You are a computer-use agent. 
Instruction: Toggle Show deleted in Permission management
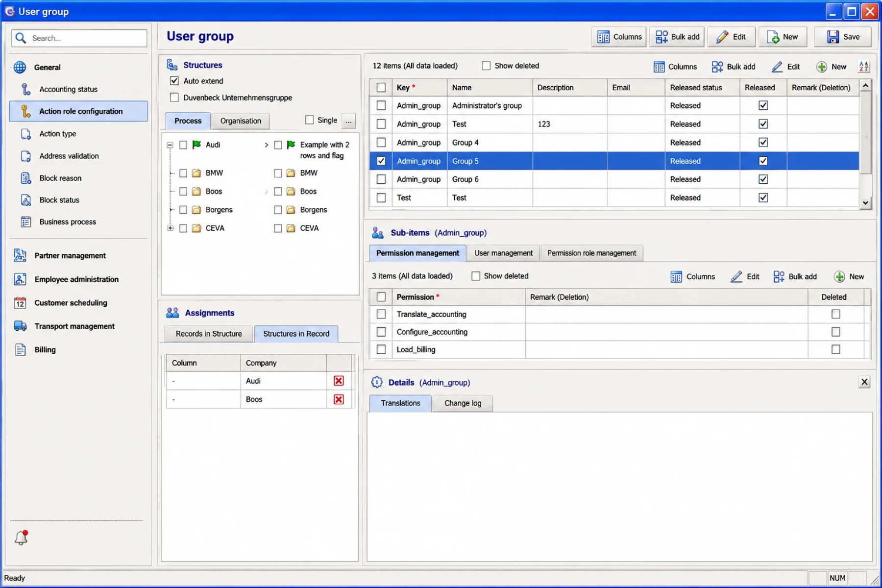click(x=475, y=276)
